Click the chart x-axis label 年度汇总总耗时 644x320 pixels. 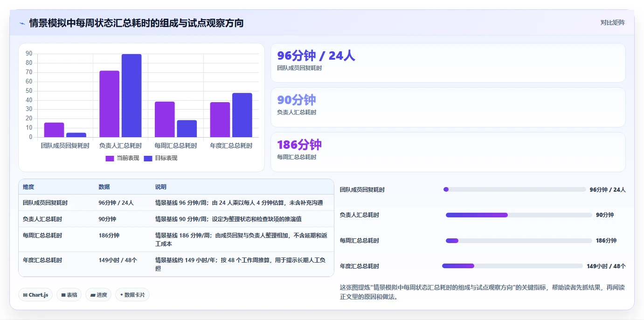(x=231, y=146)
